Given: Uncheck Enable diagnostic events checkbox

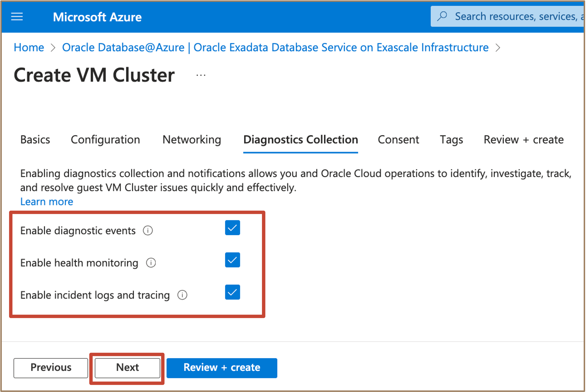Looking at the screenshot, I should pos(232,228).
